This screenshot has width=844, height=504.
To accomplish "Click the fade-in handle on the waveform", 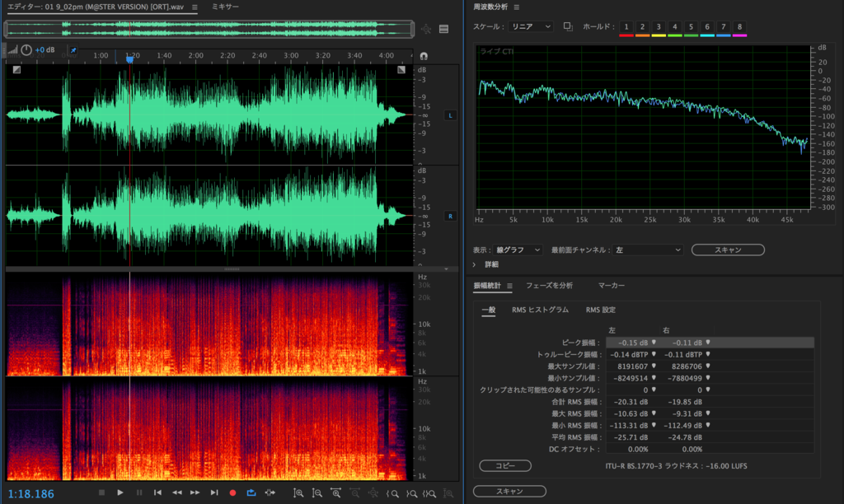I will point(16,69).
